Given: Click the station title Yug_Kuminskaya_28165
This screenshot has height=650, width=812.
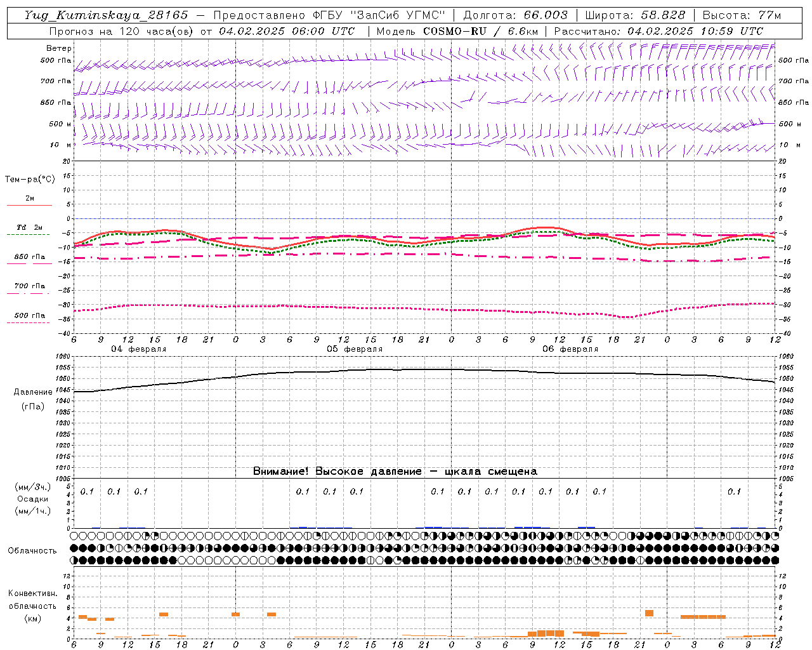Looking at the screenshot, I should point(106,15).
